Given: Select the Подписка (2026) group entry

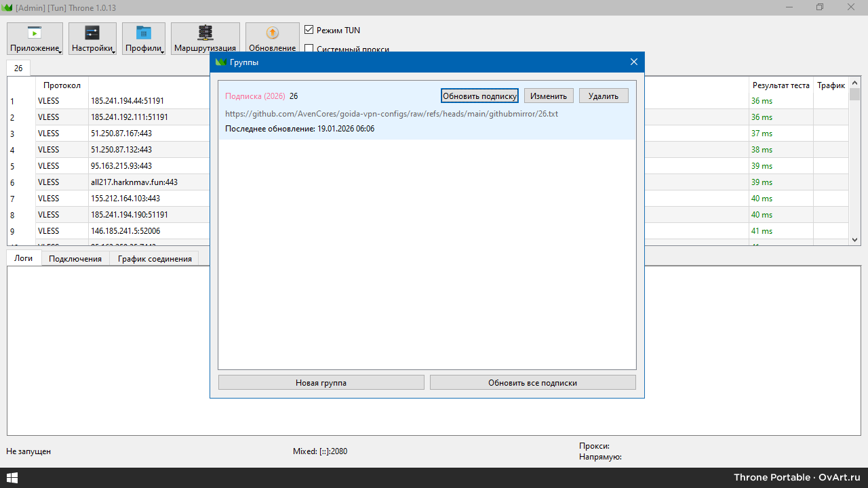Looking at the screenshot, I should (255, 96).
